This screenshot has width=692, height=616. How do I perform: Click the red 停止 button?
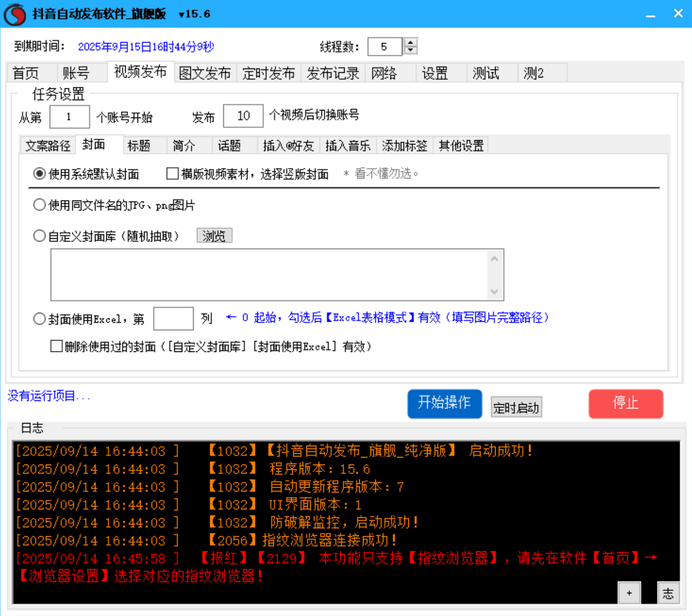626,404
